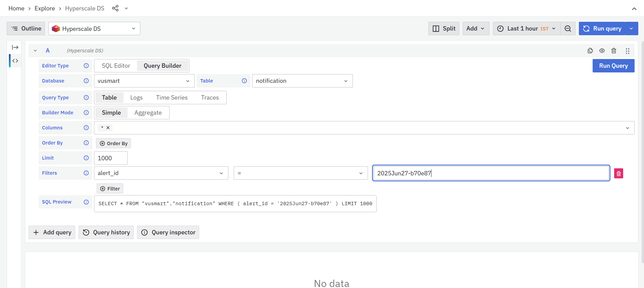Select the Time Series query type

(172, 98)
